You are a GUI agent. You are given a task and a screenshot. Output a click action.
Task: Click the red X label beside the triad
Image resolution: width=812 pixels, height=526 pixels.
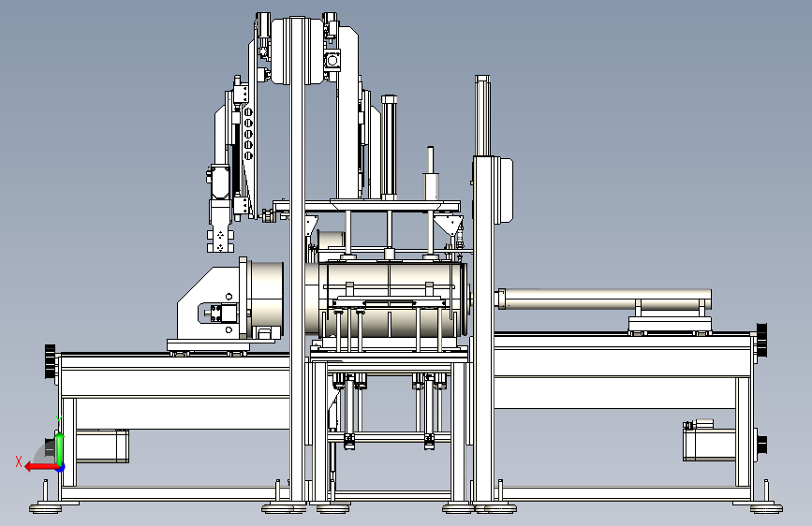click(x=19, y=461)
